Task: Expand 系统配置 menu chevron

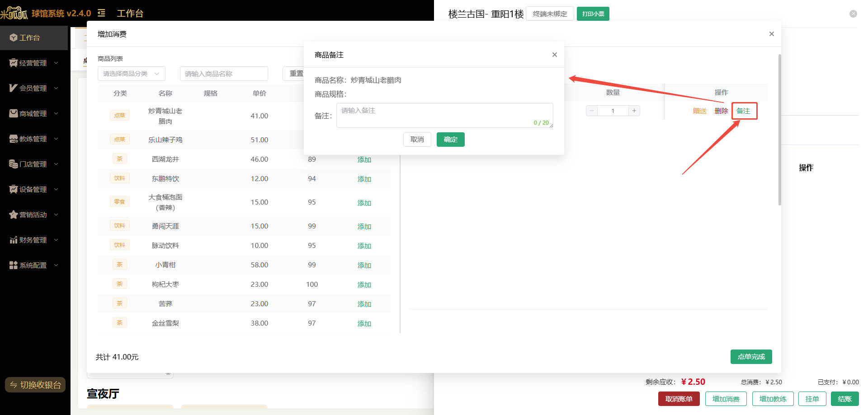Action: tap(56, 265)
